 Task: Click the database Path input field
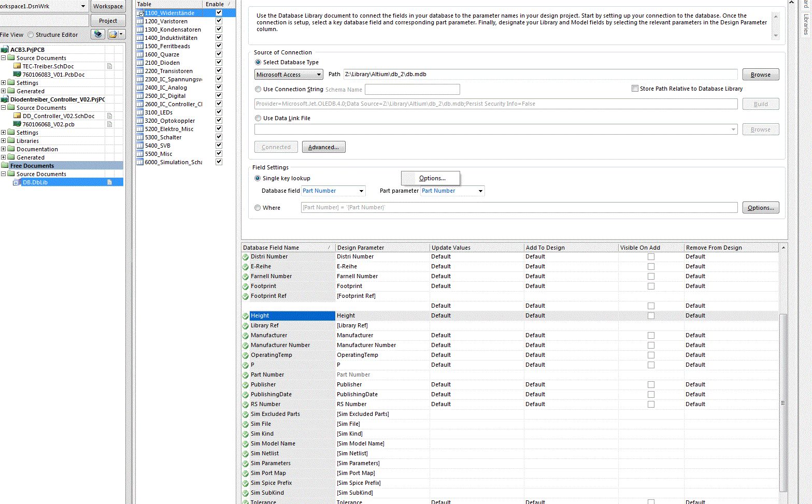(x=540, y=75)
